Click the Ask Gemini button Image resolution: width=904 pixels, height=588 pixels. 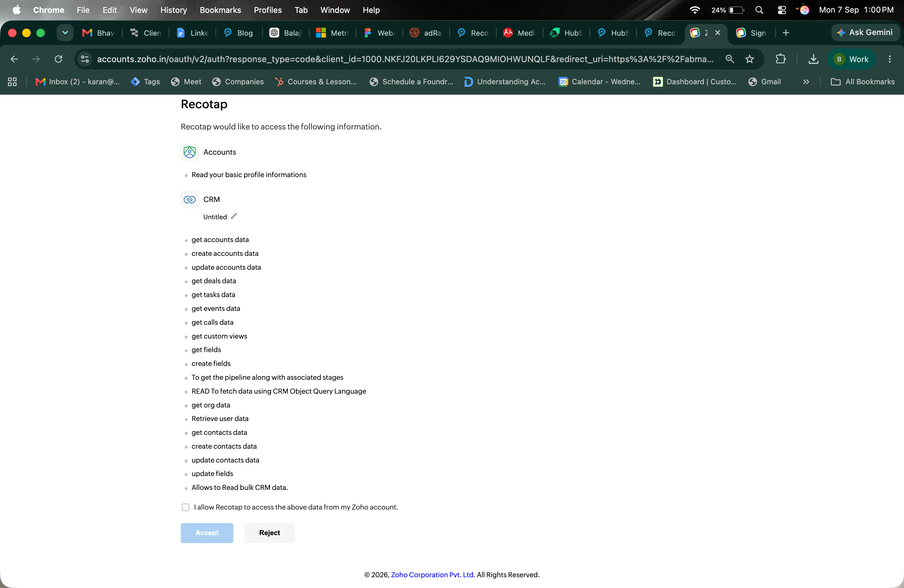(x=865, y=33)
